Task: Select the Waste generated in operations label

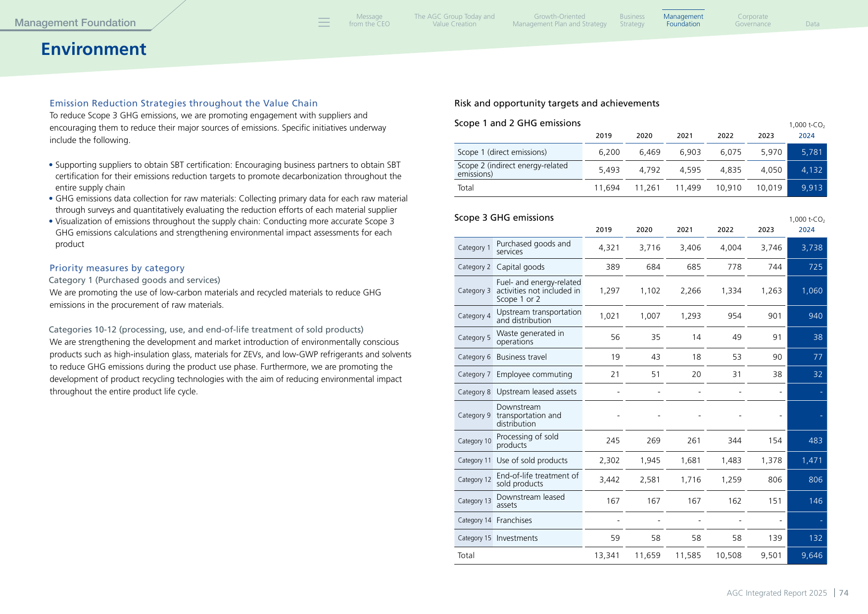Action: tap(530, 337)
